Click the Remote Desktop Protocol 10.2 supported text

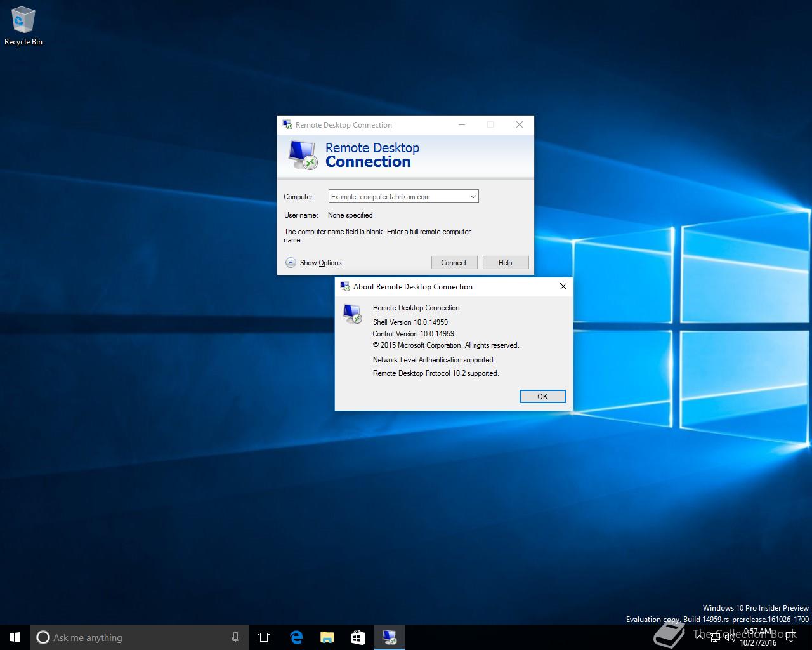436,373
